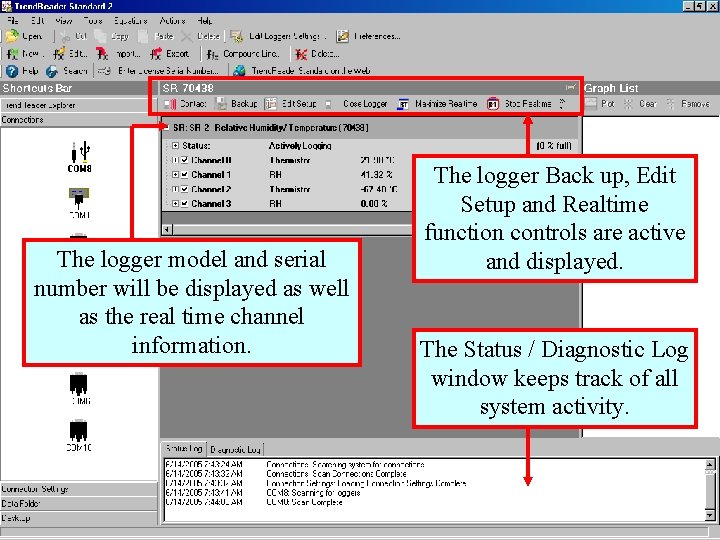Uncheck the Channel 0 checkbox

pyautogui.click(x=185, y=160)
